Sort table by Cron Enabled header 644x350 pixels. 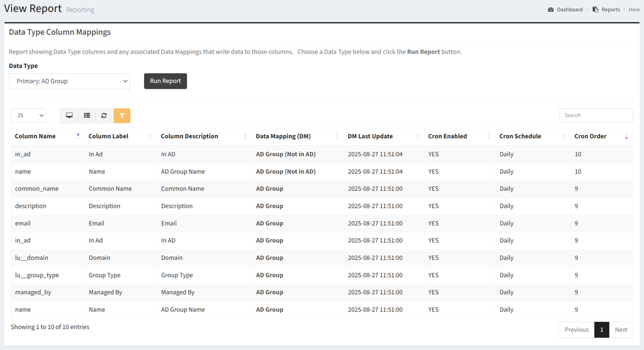coord(448,136)
